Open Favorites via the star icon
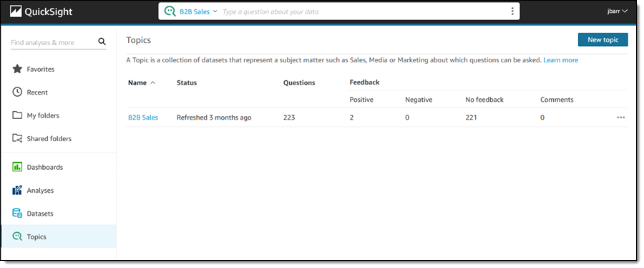Image resolution: width=644 pixels, height=268 pixels. pos(17,69)
